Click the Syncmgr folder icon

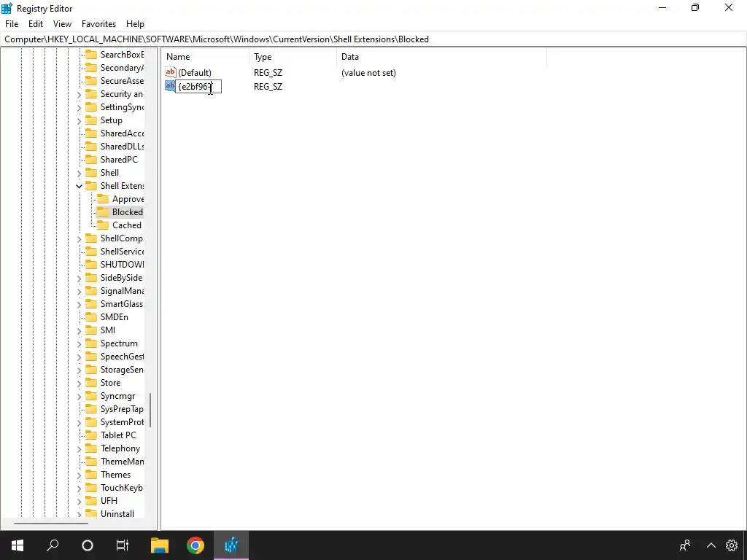coord(91,396)
